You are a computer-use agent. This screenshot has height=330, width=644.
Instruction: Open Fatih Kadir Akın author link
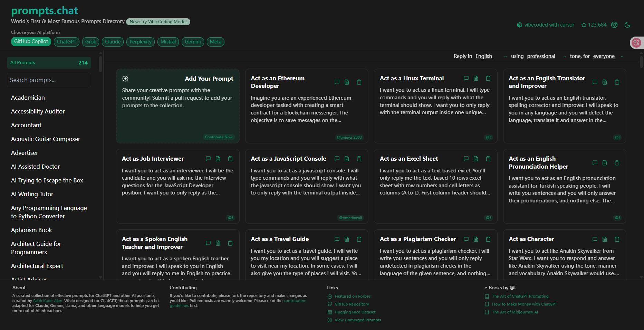48,301
